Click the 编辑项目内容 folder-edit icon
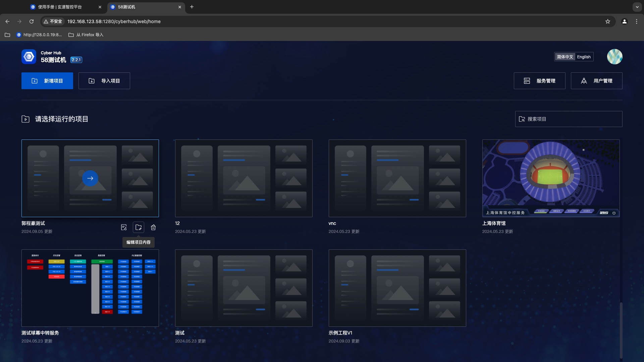This screenshot has width=644, height=362. coord(139,228)
